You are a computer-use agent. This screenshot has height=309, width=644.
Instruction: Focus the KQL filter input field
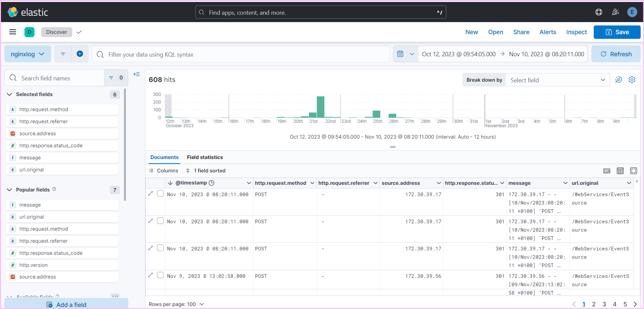tap(241, 54)
